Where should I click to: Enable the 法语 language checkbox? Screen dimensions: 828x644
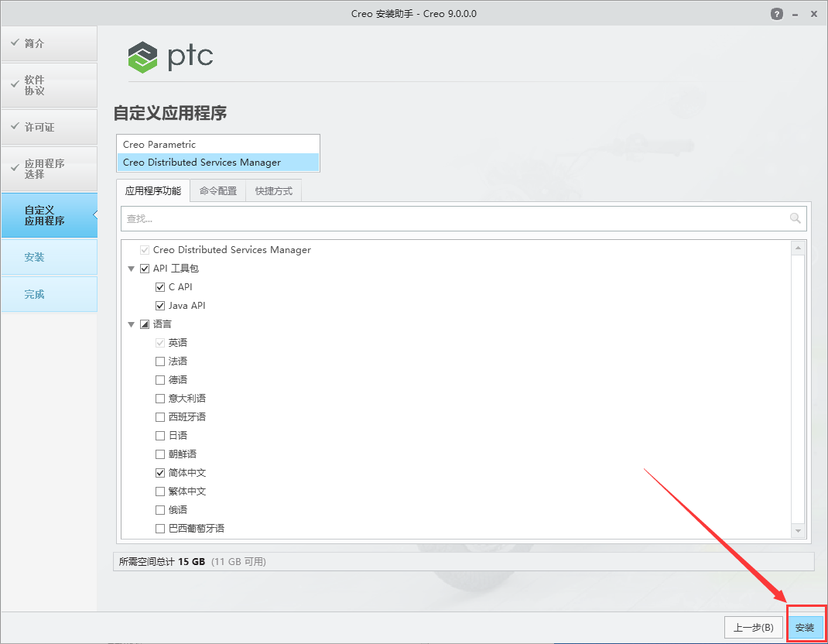click(x=159, y=361)
